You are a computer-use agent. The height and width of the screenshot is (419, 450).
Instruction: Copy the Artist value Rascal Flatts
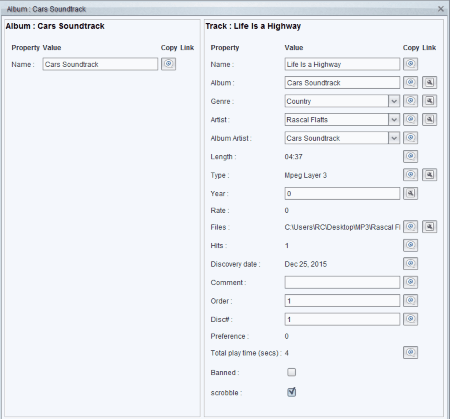click(x=410, y=119)
